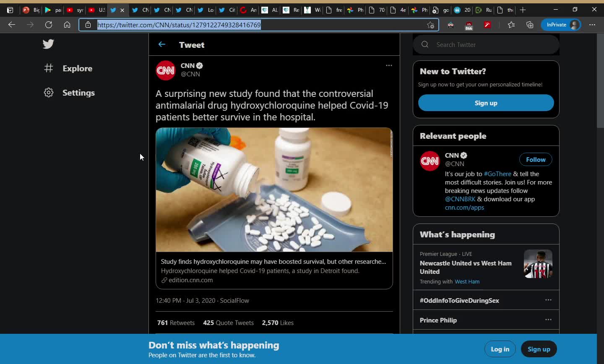
Task: Click the page vertical scrollbar
Action: [x=600, y=81]
